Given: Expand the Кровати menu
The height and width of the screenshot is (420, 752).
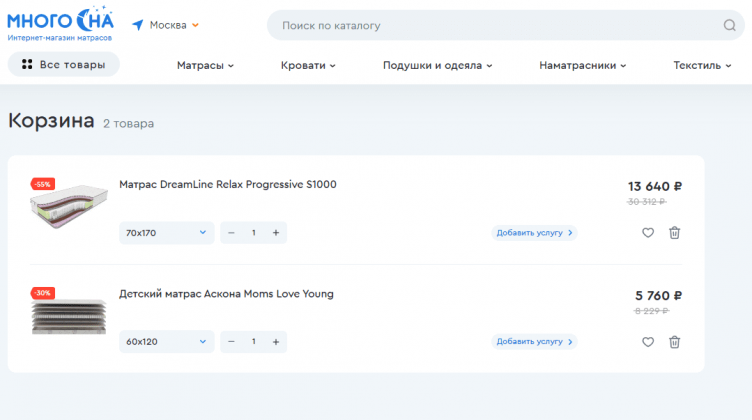Looking at the screenshot, I should coord(308,65).
